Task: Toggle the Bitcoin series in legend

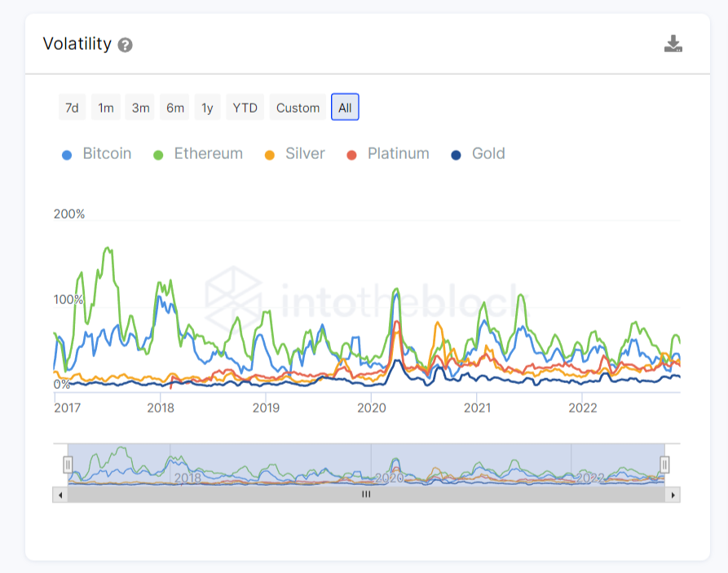Action: (97, 153)
